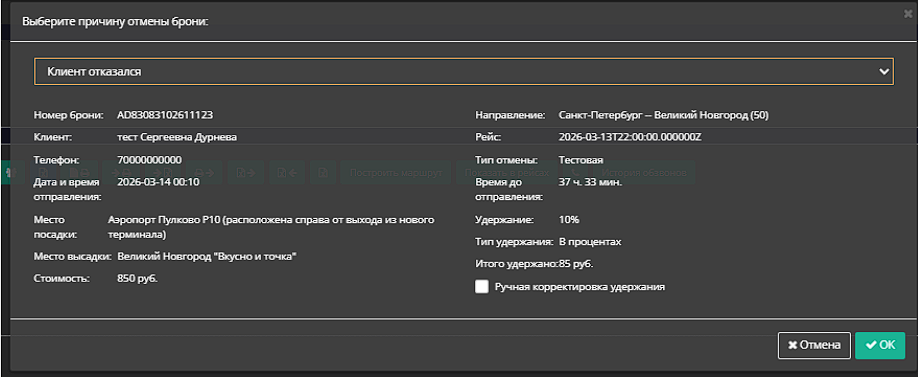
Task: Click time to departure '37 ч. 33 мин.'
Action: pos(590,182)
